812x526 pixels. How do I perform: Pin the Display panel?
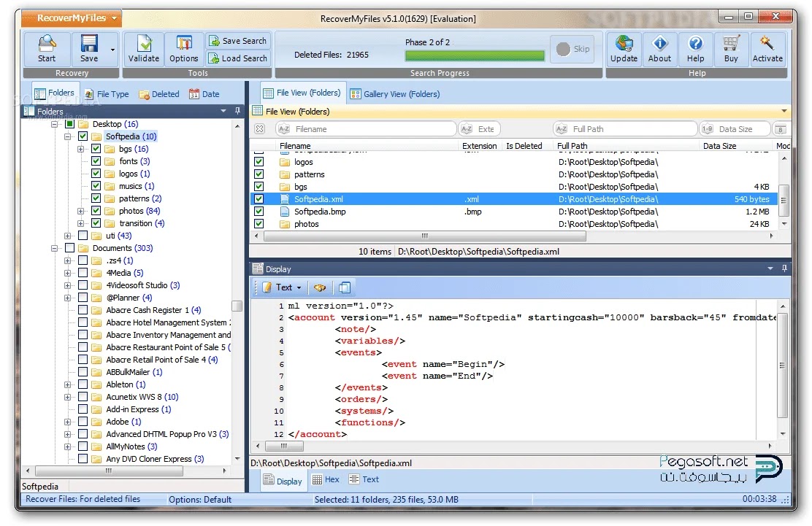click(x=784, y=268)
